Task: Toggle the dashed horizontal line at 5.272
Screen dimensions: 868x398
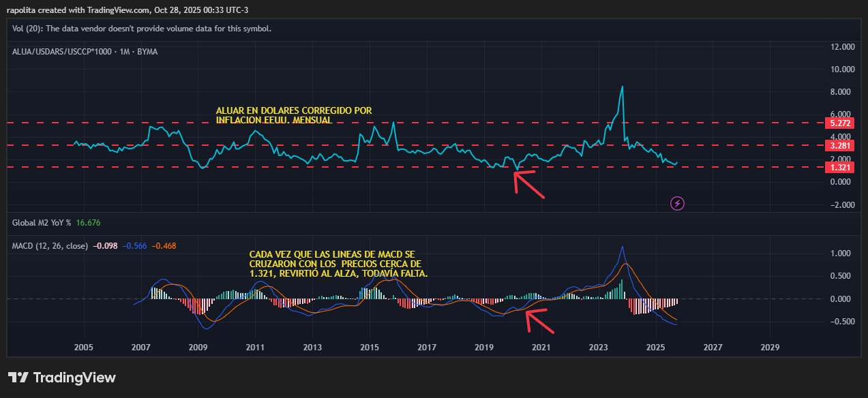Action: [839, 123]
